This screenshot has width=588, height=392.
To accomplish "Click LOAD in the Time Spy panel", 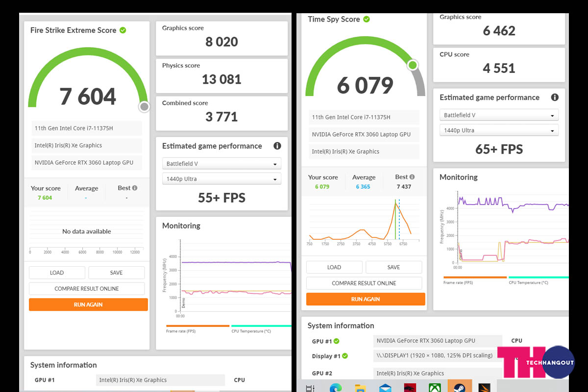I will point(334,267).
